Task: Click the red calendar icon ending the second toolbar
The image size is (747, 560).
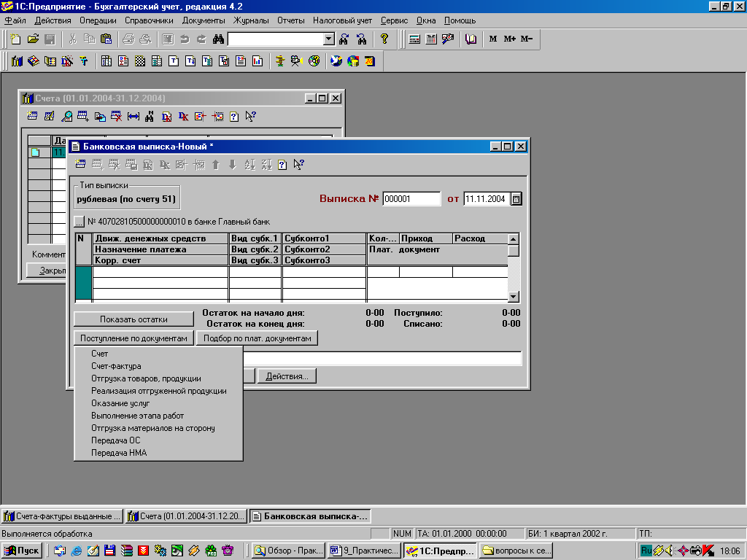Action: tap(370, 61)
